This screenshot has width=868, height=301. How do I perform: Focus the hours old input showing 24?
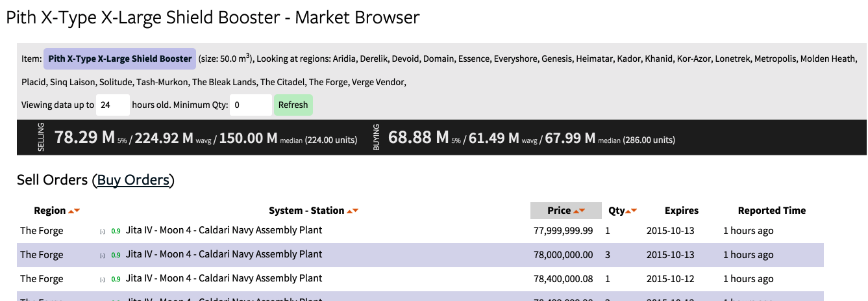pos(113,105)
